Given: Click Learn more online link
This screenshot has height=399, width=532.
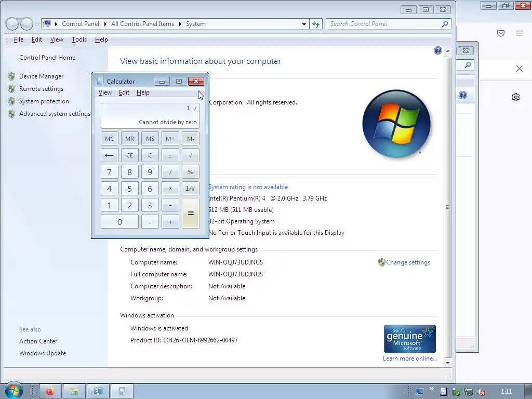Looking at the screenshot, I should [x=410, y=358].
